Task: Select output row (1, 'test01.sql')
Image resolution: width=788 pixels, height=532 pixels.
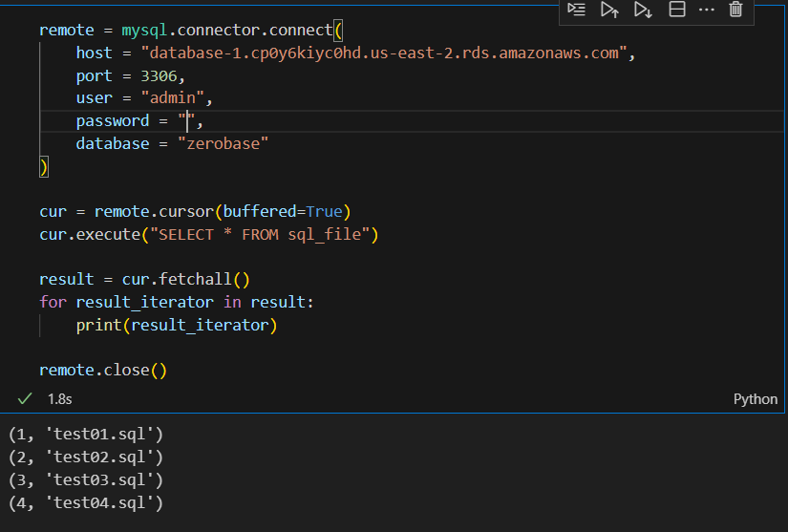Action: click(86, 434)
